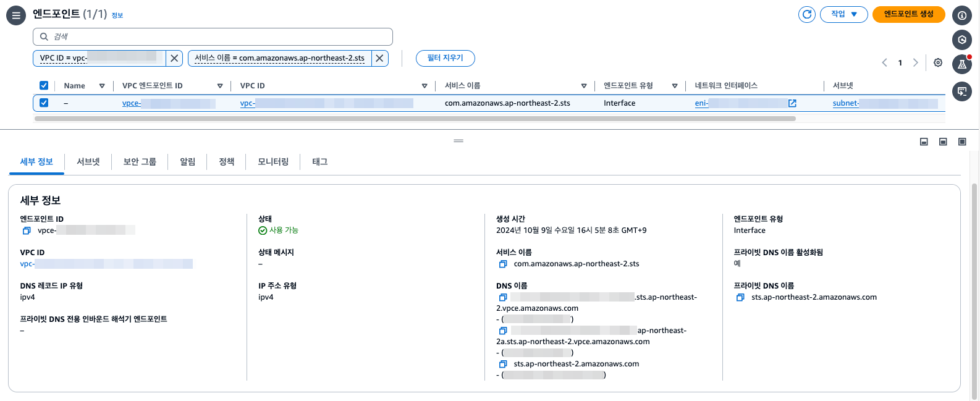Set split panel to half height
This screenshot has width=980, height=401.
(943, 141)
